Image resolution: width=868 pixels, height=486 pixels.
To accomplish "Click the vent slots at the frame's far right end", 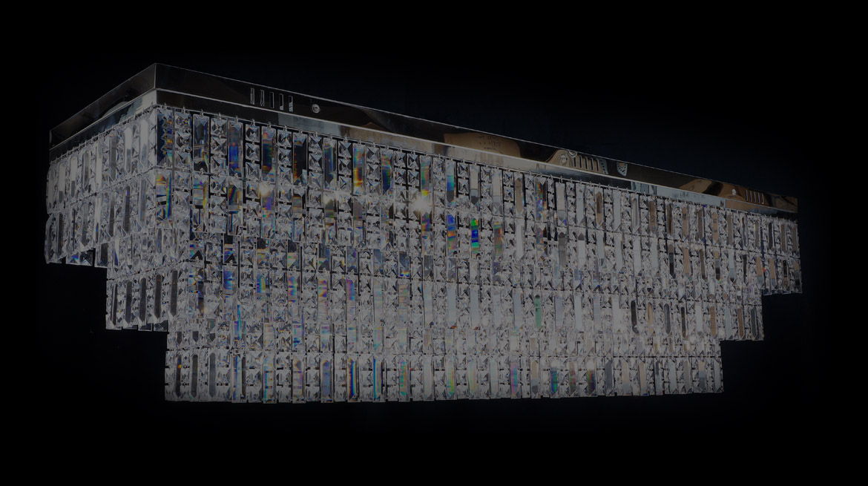I will 757,198.
